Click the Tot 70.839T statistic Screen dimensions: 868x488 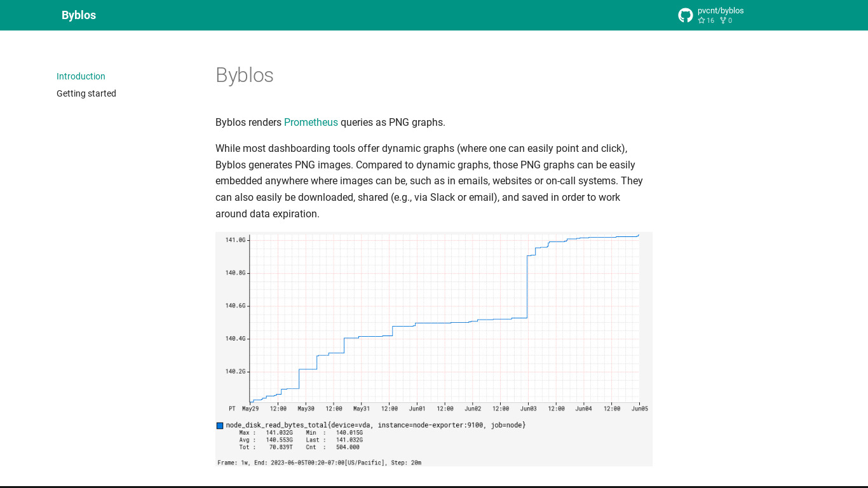(266, 447)
